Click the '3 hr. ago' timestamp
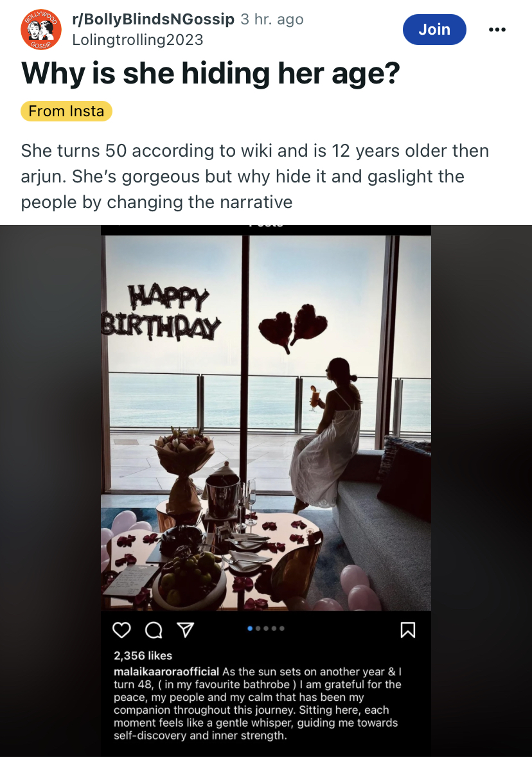This screenshot has height=760, width=532. [272, 19]
